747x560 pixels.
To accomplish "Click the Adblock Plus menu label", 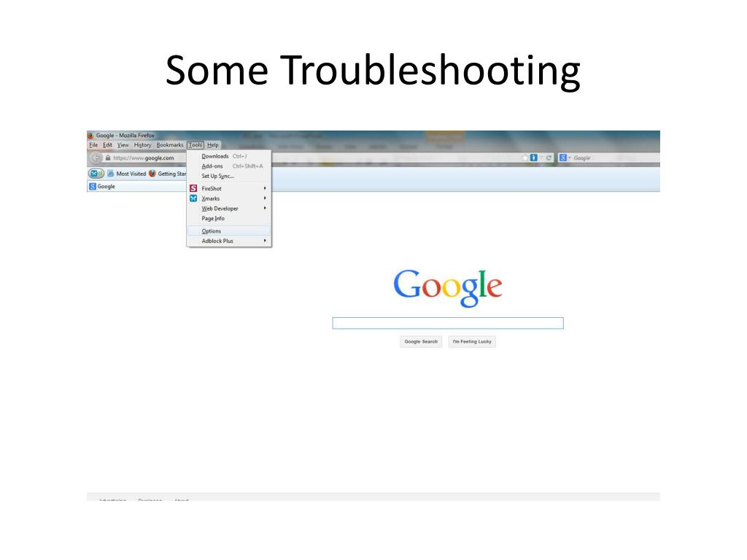I will 217,241.
